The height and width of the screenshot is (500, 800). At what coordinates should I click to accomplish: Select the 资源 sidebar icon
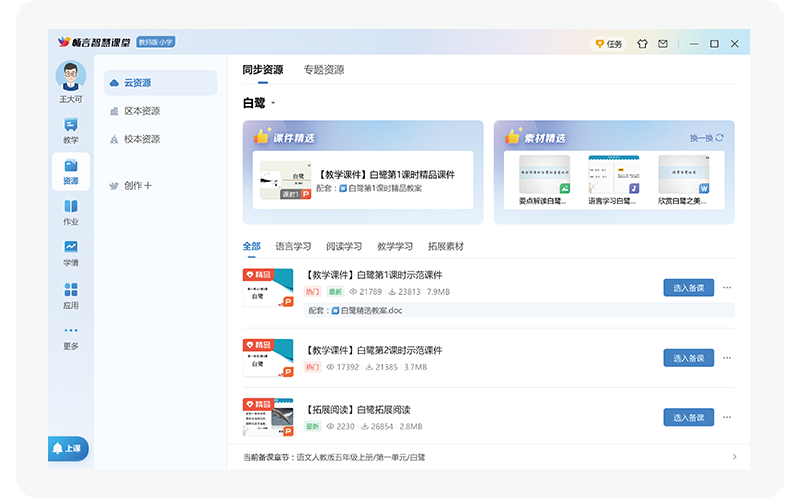point(71,172)
